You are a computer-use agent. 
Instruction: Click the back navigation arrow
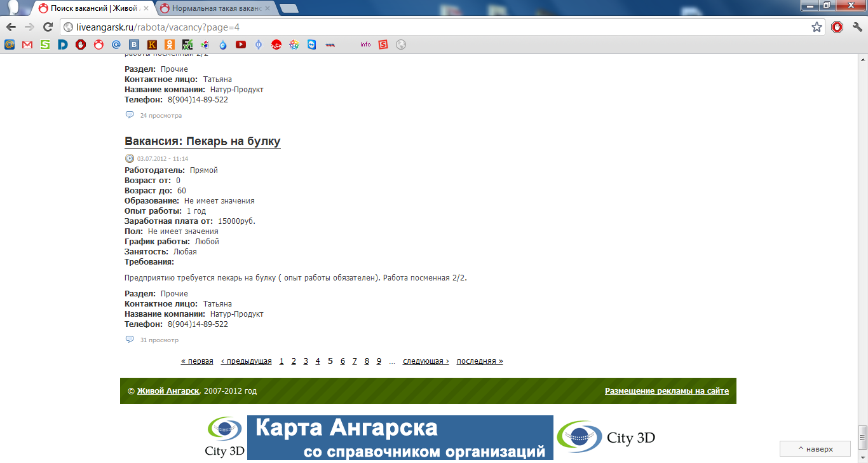(11, 27)
